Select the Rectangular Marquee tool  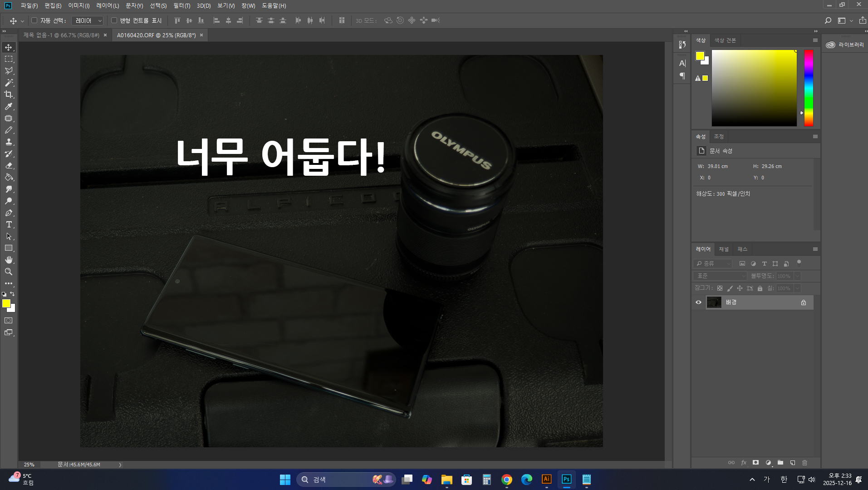(x=9, y=59)
